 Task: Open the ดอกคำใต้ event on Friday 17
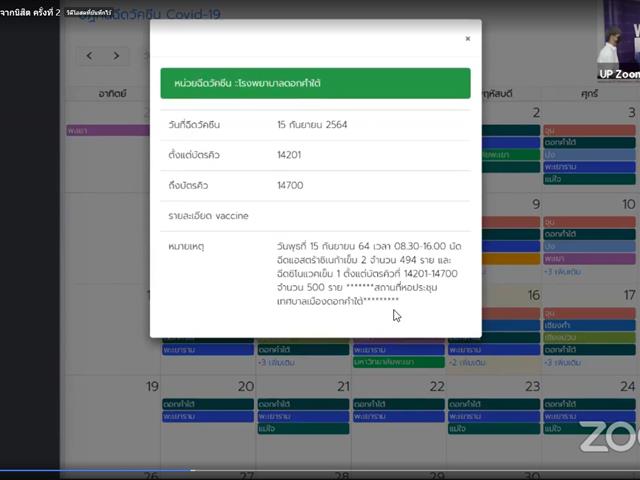589,350
